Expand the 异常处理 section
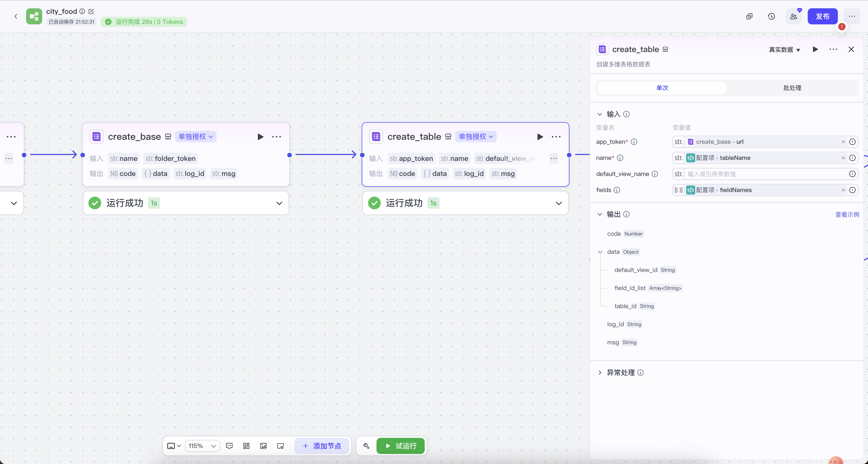The height and width of the screenshot is (464, 868). [x=600, y=372]
